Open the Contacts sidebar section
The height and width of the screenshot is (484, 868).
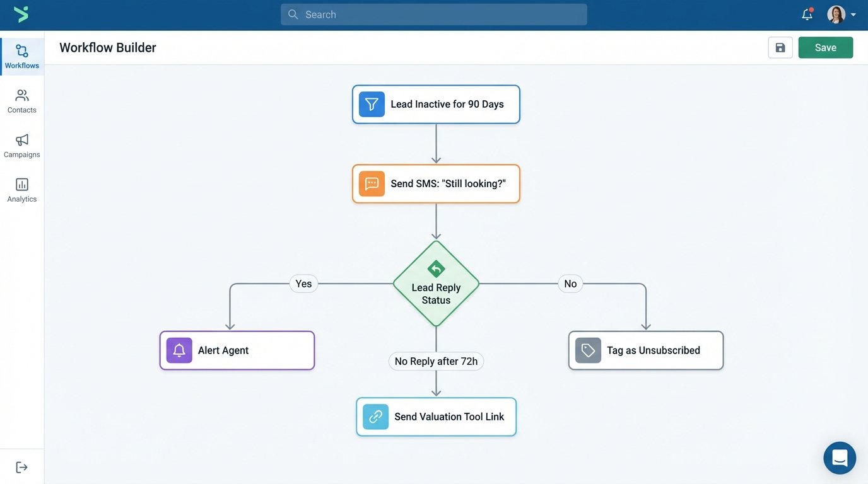point(22,101)
